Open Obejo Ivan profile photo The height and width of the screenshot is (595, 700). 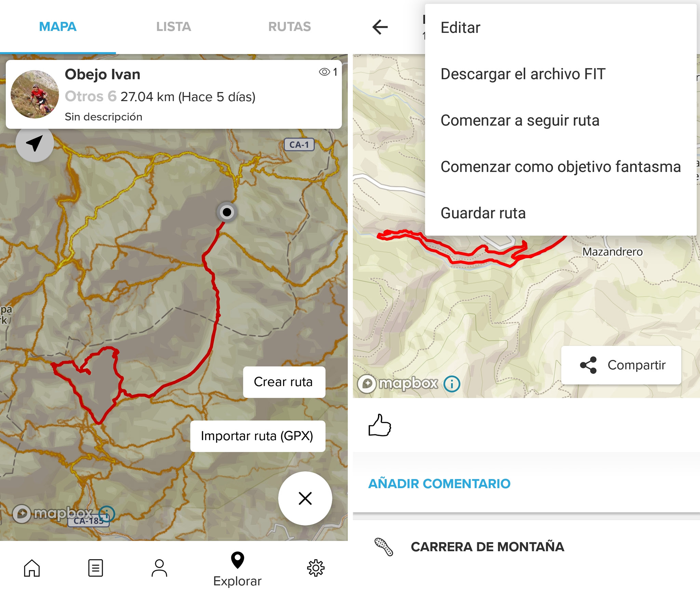point(35,94)
